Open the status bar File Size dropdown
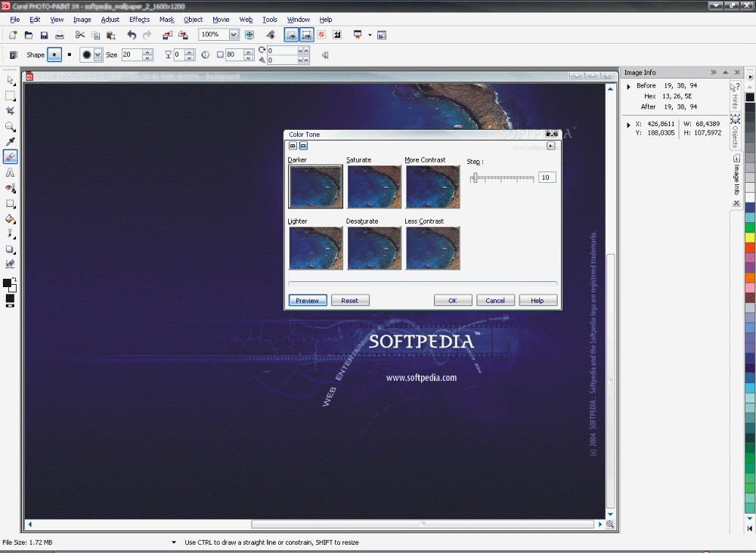 (x=174, y=542)
